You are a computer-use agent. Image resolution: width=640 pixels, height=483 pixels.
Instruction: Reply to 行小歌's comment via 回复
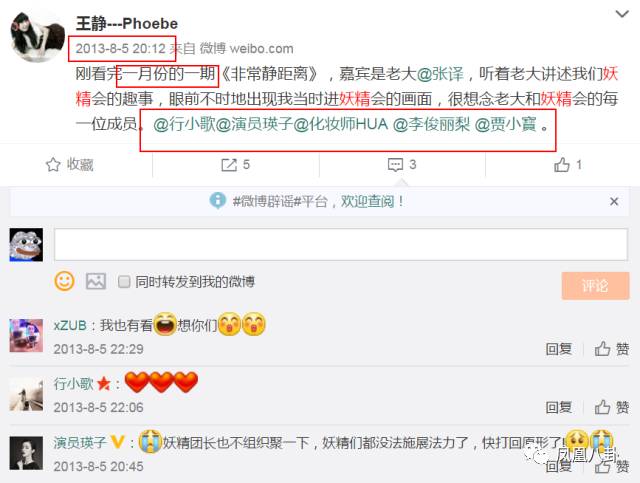click(x=559, y=407)
